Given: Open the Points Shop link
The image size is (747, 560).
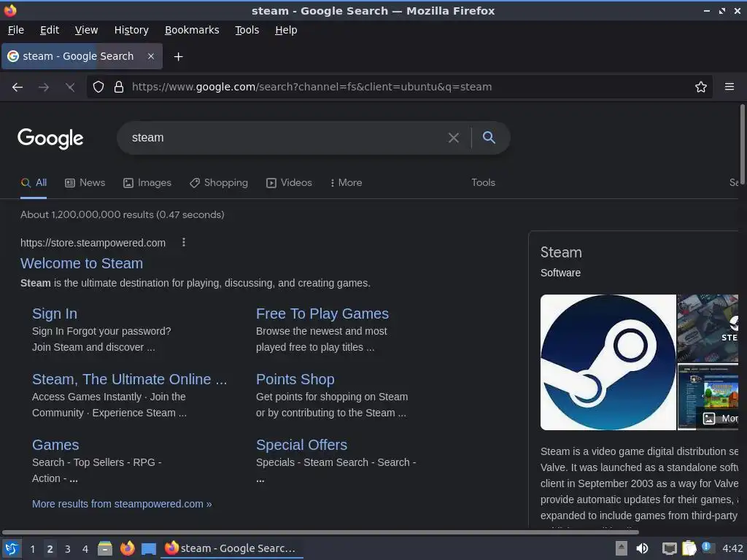Looking at the screenshot, I should tap(295, 379).
